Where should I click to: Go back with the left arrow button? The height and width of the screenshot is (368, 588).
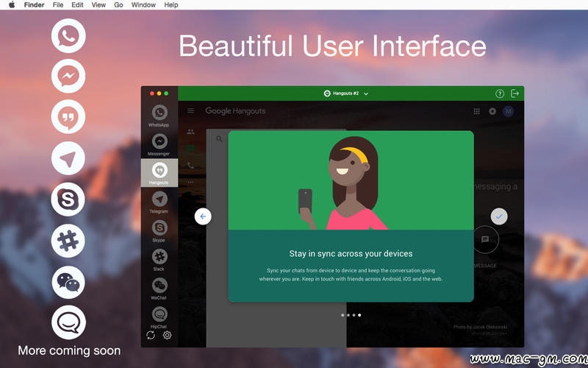click(204, 216)
